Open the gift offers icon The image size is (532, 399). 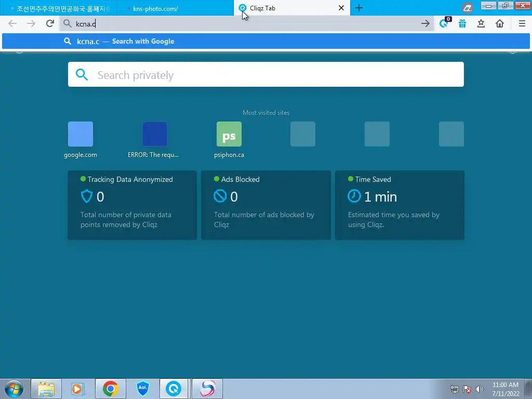(x=462, y=23)
